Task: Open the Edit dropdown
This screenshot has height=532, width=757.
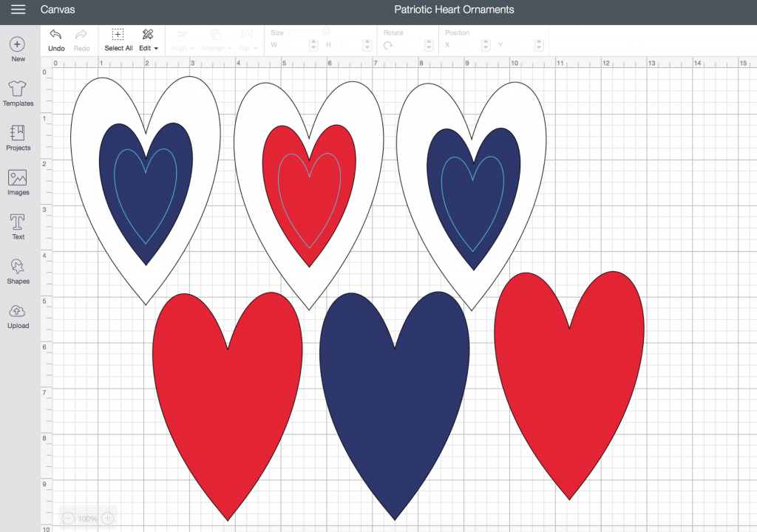Action: point(148,41)
